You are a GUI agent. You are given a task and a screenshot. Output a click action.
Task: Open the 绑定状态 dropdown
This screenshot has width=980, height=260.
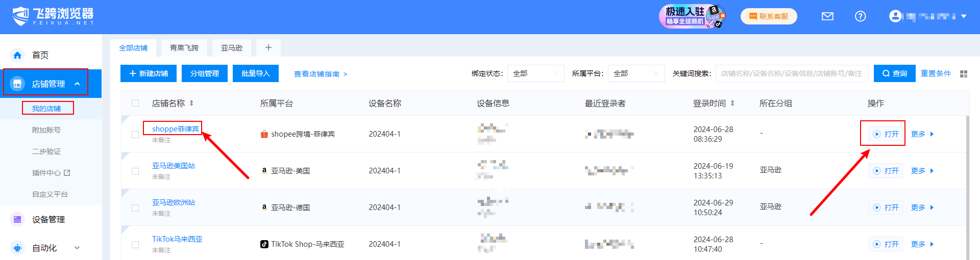click(535, 73)
